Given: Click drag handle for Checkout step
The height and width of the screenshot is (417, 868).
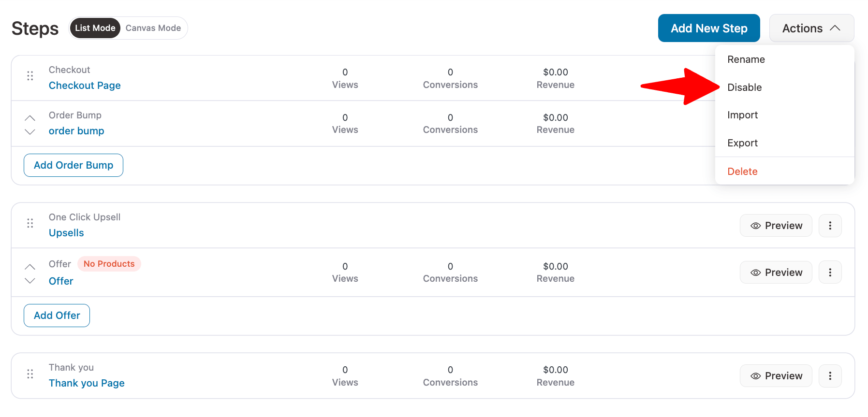Looking at the screenshot, I should [30, 76].
